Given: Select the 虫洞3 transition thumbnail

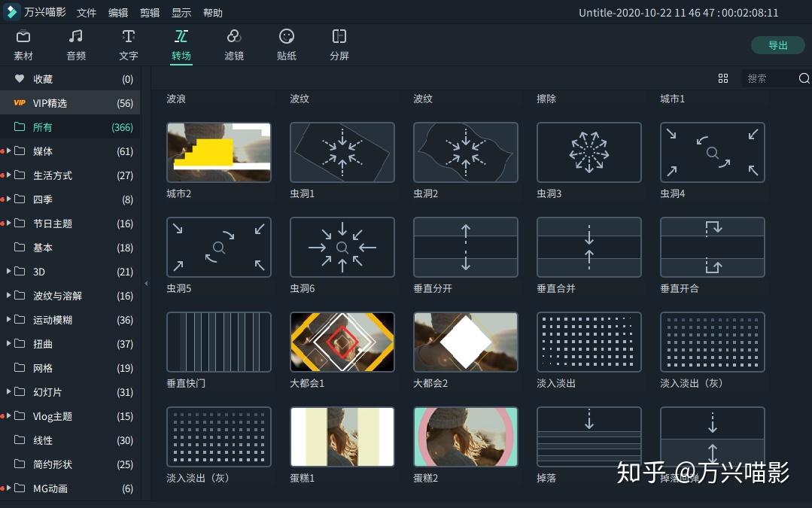Looking at the screenshot, I should pos(588,152).
